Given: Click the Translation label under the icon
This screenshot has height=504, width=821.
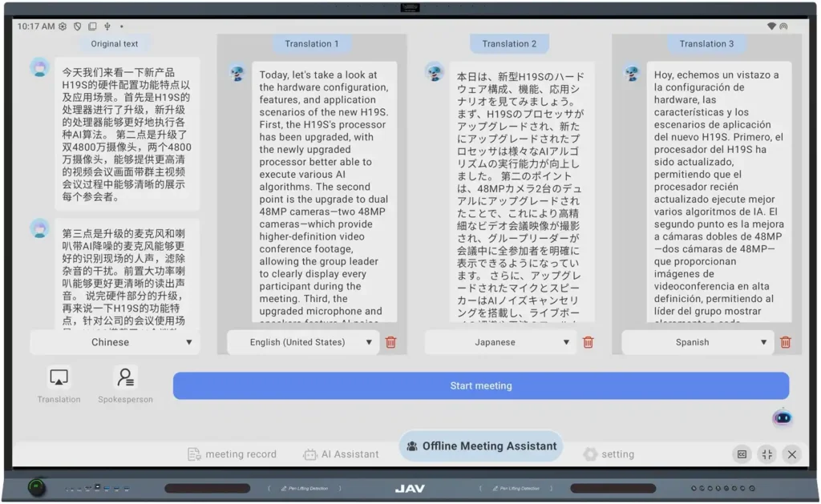Looking at the screenshot, I should click(59, 399).
